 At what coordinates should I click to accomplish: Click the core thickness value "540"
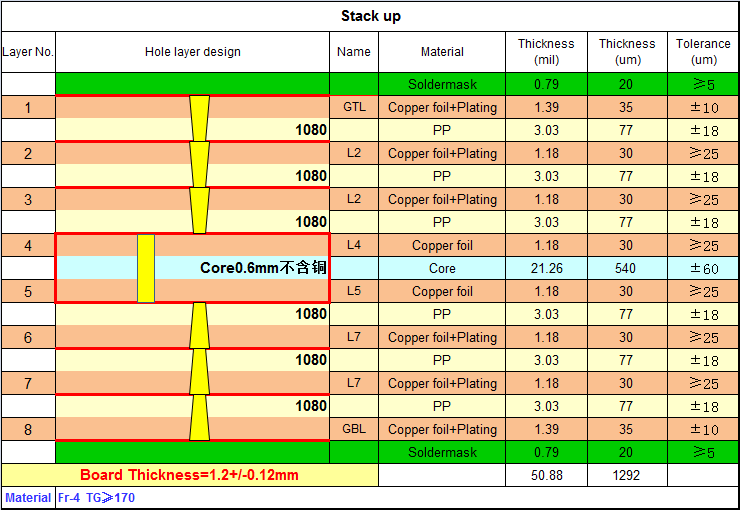627,268
